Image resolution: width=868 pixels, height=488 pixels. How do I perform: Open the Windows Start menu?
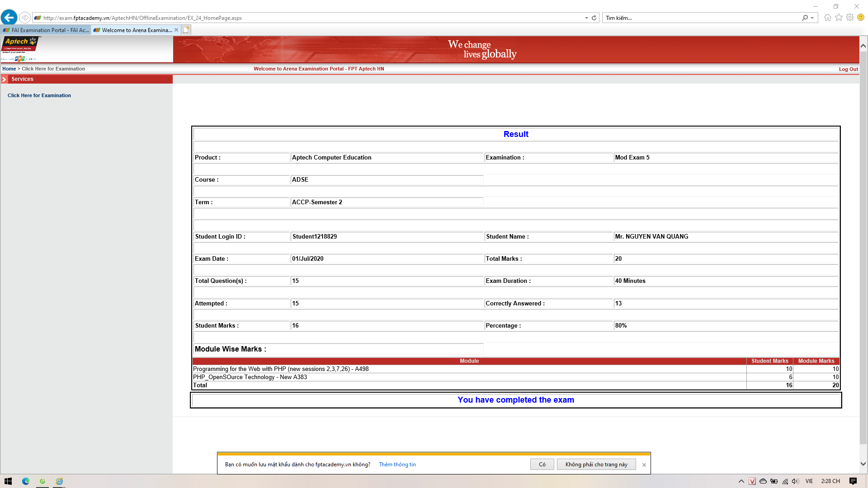coord(8,481)
